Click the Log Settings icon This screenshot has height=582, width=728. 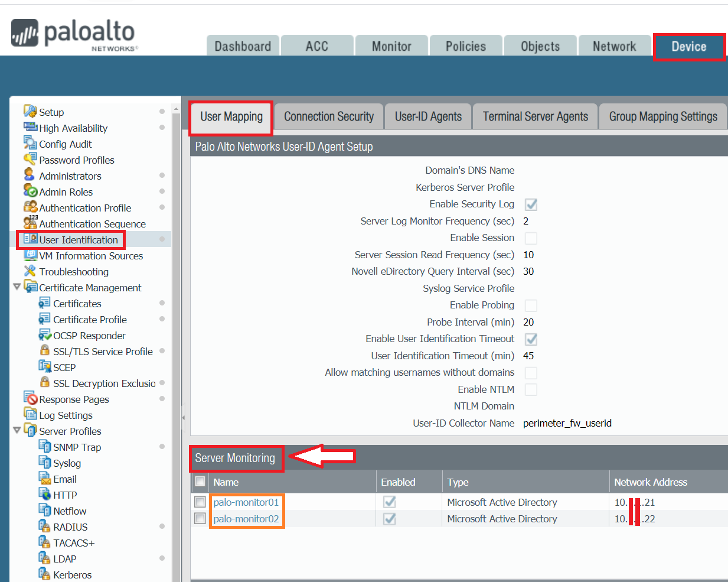click(30, 414)
